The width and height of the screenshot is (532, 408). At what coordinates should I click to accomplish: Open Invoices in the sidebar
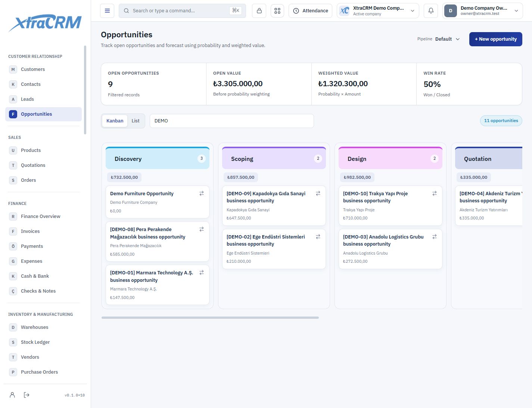click(43, 231)
